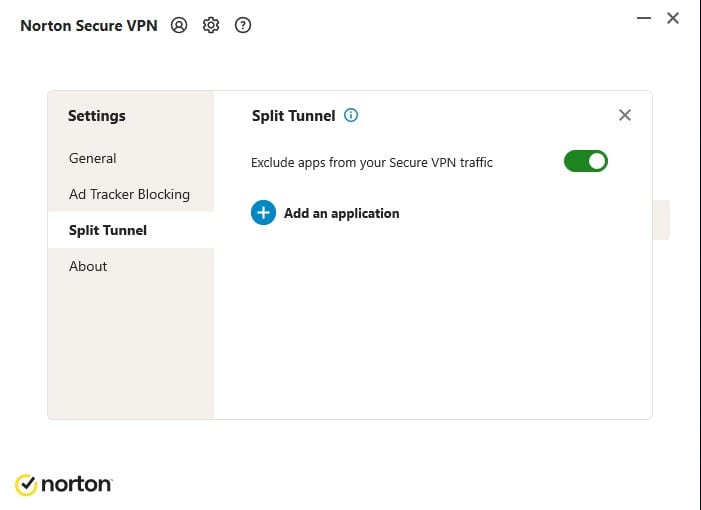Close the Norton Secure VPN window
Screen dimensions: 701x510
(x=673, y=18)
